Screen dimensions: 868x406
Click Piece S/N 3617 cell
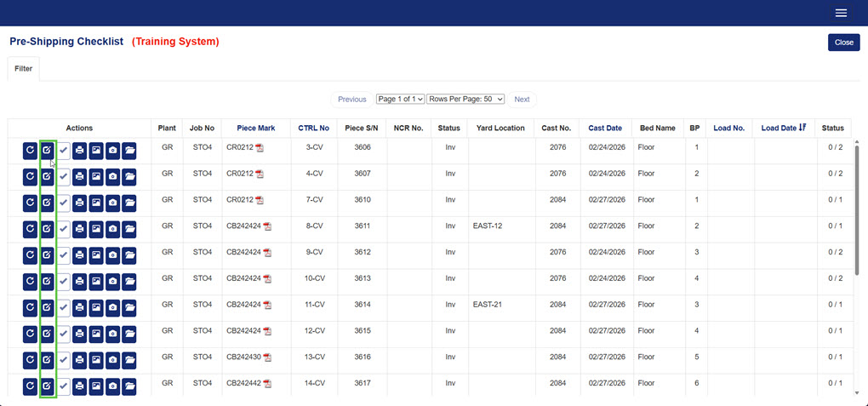(363, 383)
